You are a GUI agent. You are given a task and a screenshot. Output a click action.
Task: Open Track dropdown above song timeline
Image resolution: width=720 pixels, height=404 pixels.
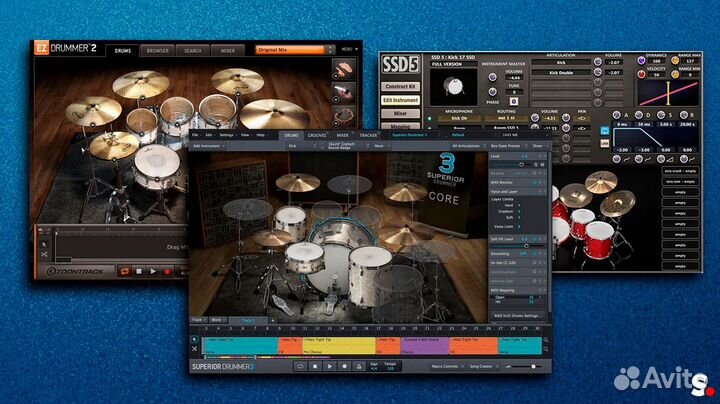click(199, 320)
